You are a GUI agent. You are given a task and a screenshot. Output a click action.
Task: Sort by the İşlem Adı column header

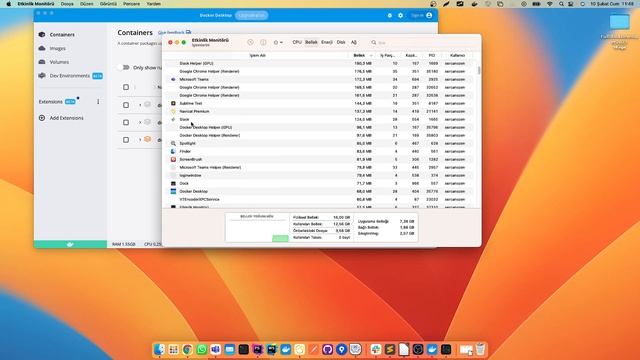tap(257, 56)
